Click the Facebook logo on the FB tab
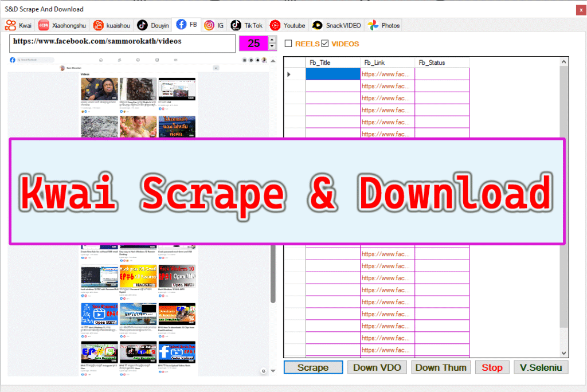Viewport: 587px width, 392px height. click(x=181, y=25)
